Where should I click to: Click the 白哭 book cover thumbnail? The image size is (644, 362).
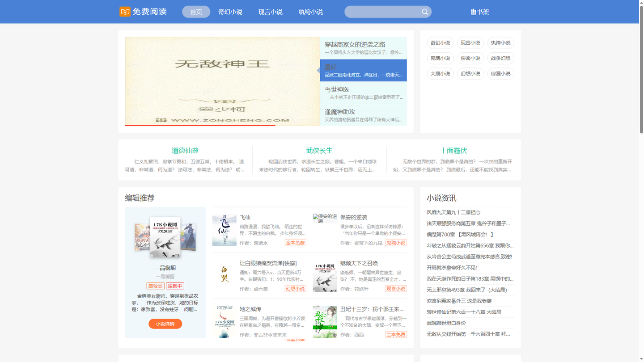click(x=224, y=276)
